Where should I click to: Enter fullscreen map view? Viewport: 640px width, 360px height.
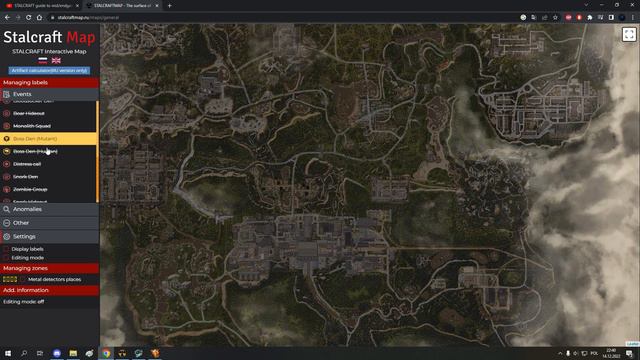point(629,35)
